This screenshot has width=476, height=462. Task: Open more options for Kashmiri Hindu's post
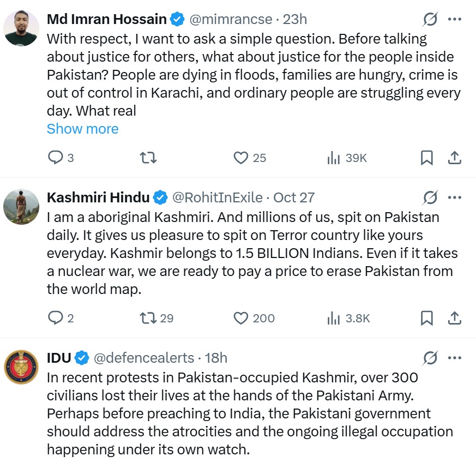coord(455,197)
